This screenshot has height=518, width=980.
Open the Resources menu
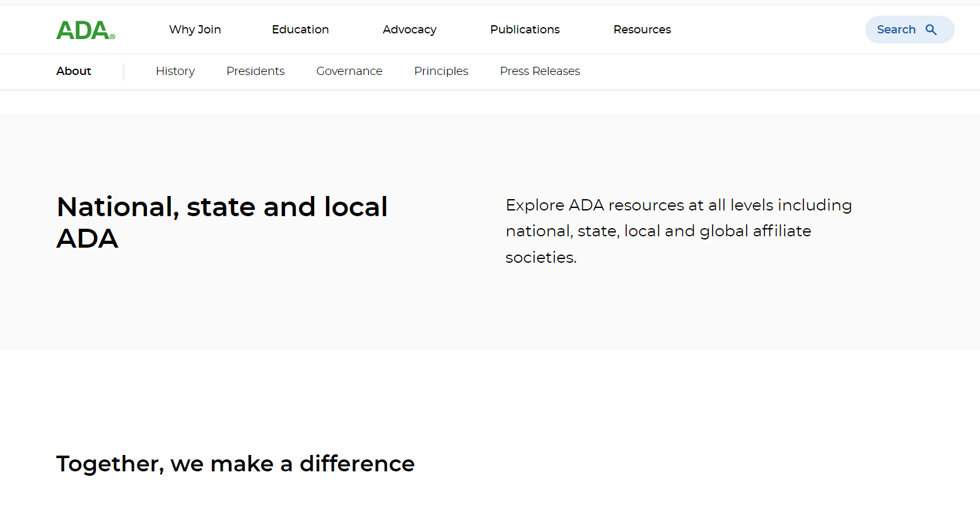642,30
